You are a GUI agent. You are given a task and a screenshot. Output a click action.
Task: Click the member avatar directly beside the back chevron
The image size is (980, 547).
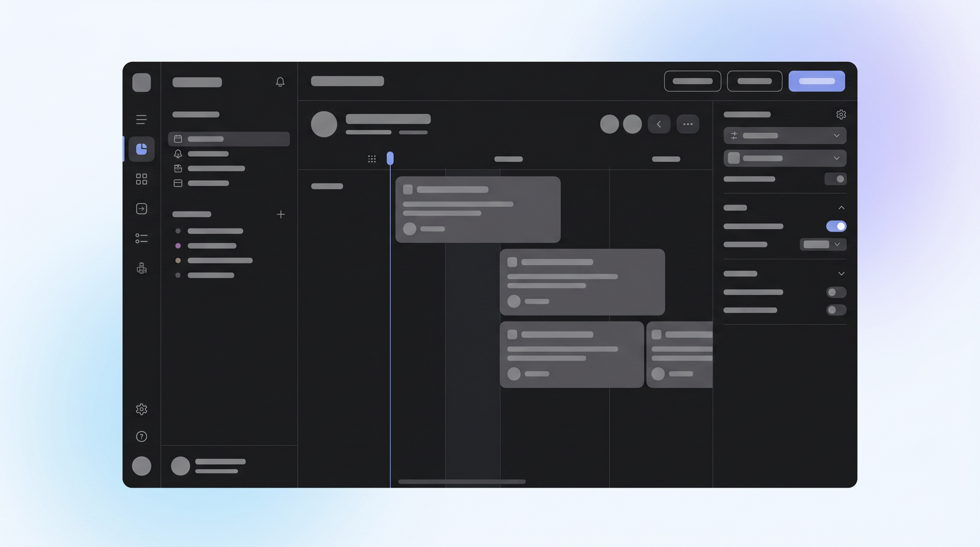(x=632, y=124)
